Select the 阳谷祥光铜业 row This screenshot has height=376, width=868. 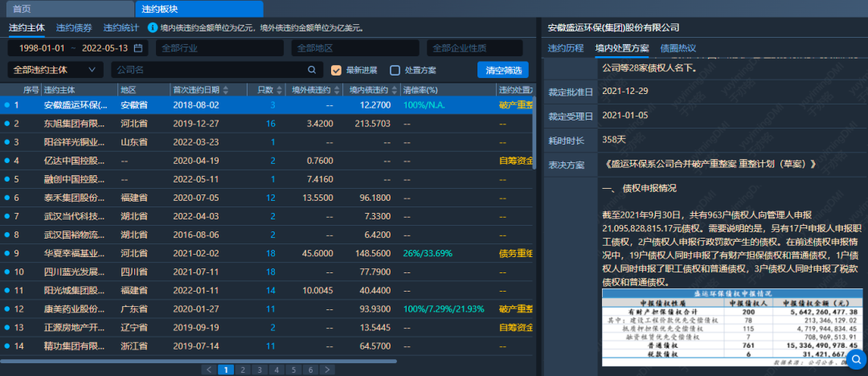tap(266, 141)
